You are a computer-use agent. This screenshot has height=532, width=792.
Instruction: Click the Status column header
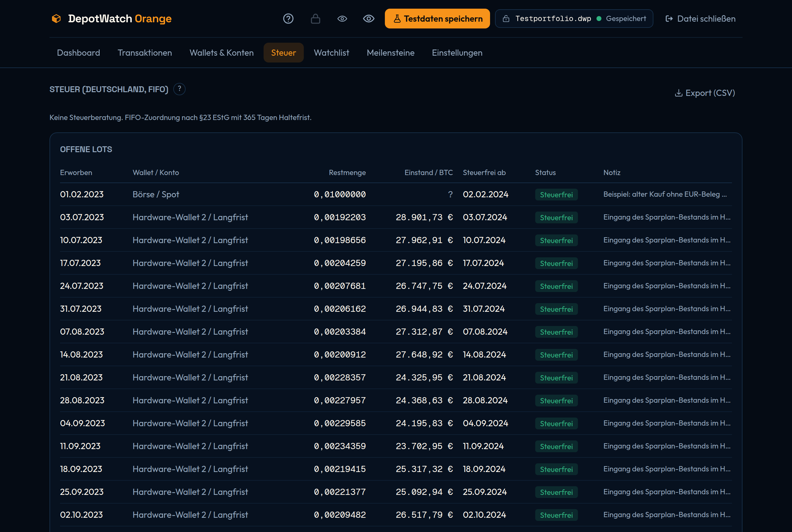click(x=545, y=173)
